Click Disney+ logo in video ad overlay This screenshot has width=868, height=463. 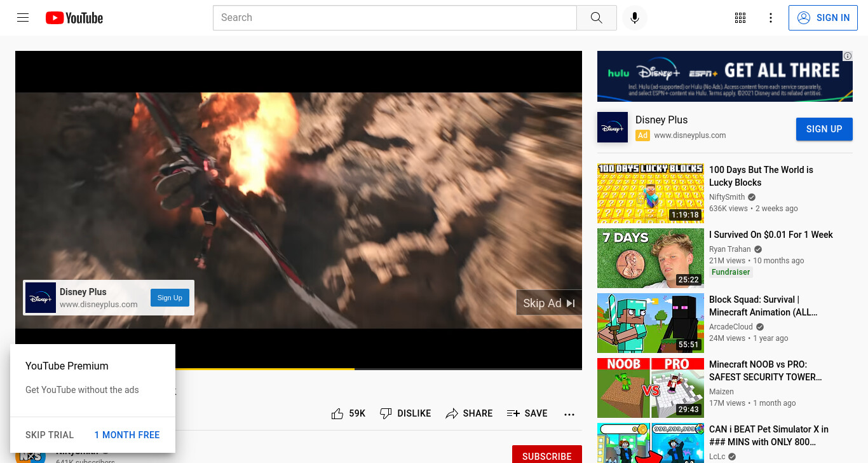[x=41, y=298]
